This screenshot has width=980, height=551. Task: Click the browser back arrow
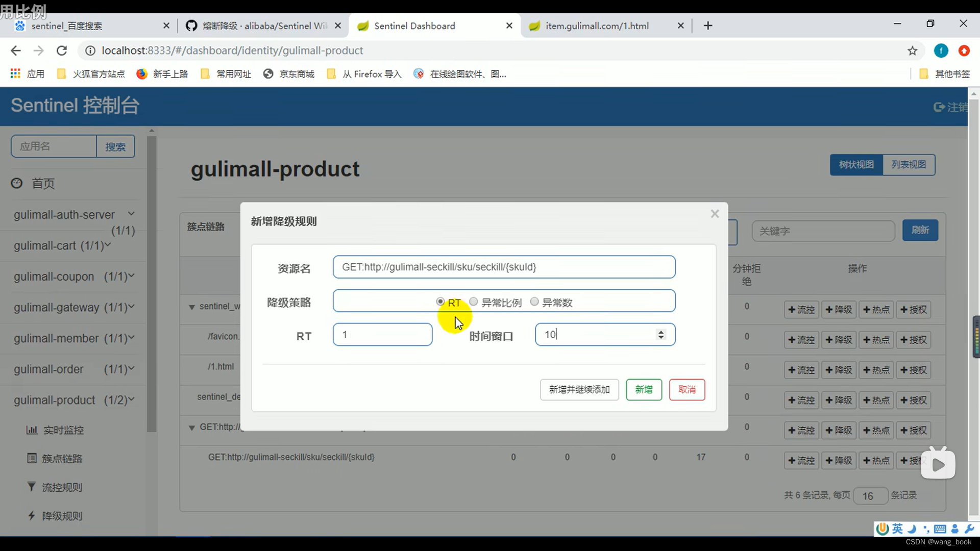16,51
